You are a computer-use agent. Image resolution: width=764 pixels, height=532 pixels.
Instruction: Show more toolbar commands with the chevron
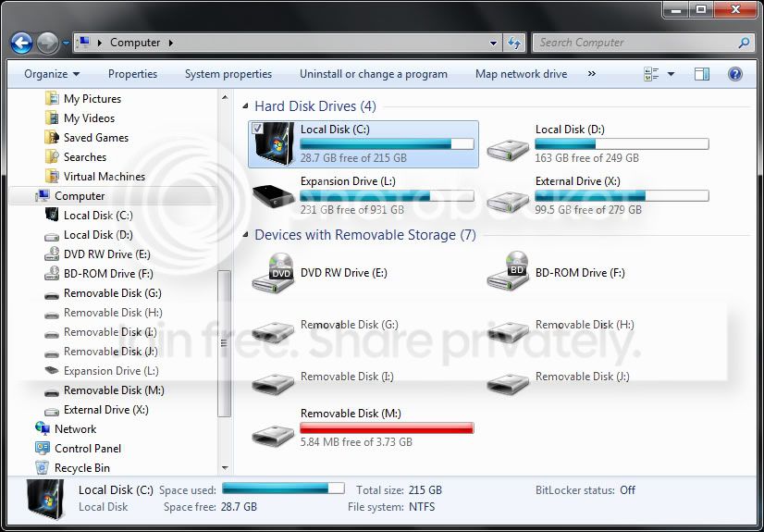click(592, 74)
